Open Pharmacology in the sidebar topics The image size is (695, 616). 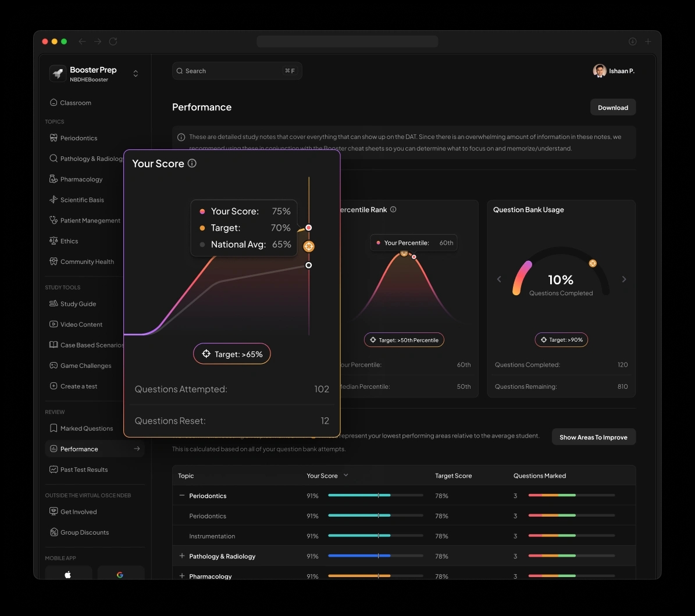pos(76,180)
